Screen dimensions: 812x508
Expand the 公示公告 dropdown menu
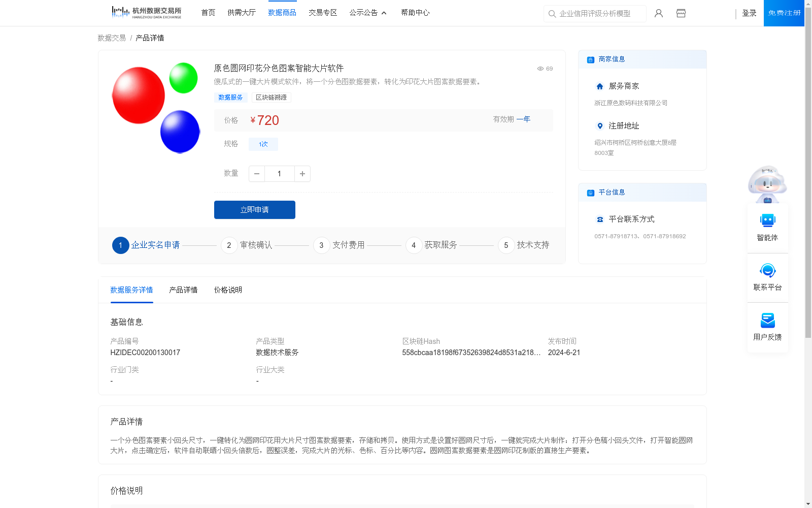coord(368,13)
